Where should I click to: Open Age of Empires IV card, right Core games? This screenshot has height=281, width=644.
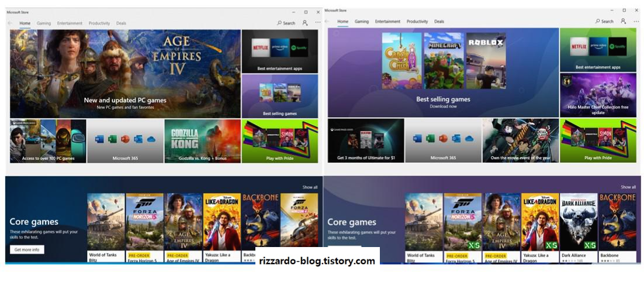coord(501,228)
